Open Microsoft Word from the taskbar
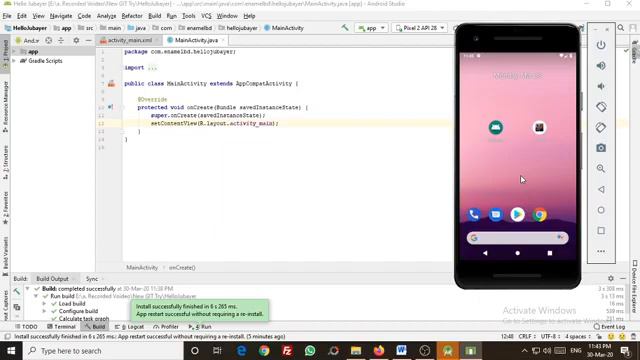This screenshot has width=640, height=360. click(401, 351)
